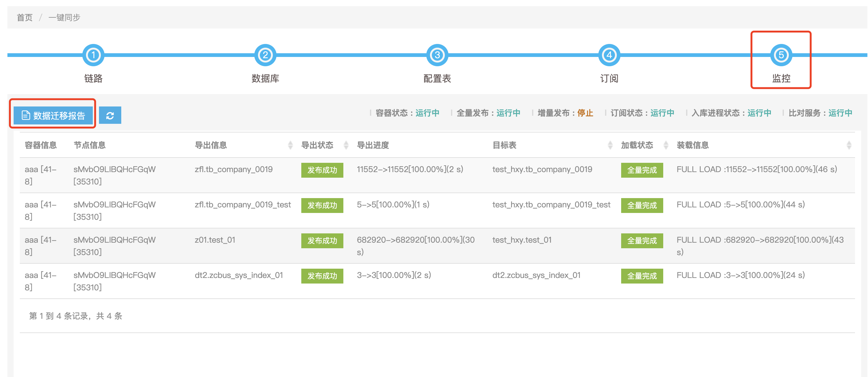868x377 pixels.
Task: Sort by 目标表 column arrows
Action: pos(610,145)
